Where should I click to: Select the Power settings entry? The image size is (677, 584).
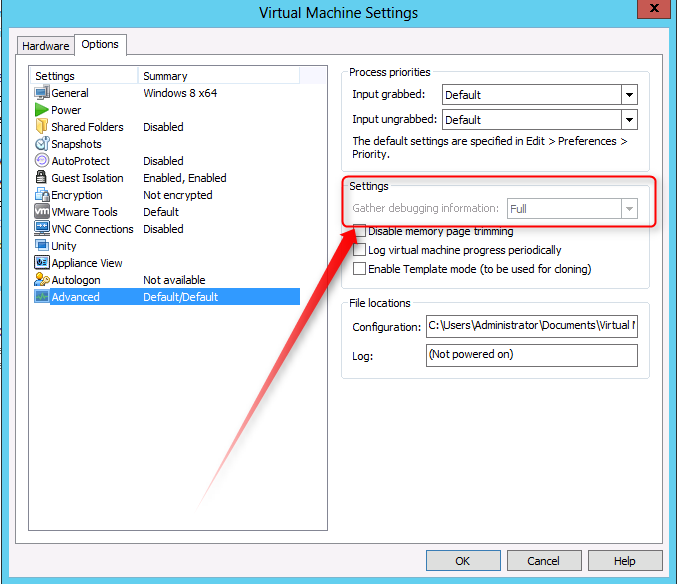pos(66,110)
